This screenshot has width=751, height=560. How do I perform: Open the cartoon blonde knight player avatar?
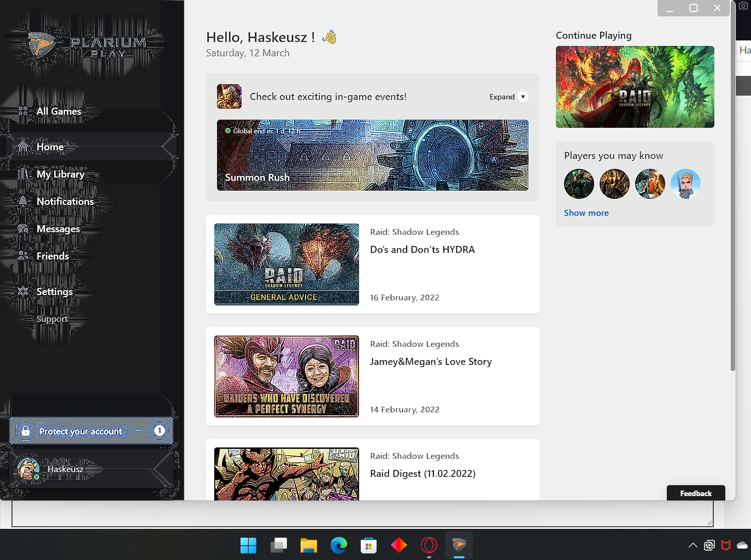point(685,184)
